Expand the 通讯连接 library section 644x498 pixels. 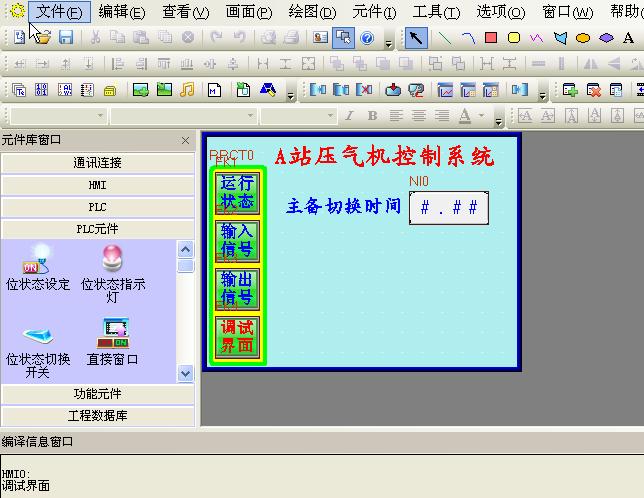[97, 162]
